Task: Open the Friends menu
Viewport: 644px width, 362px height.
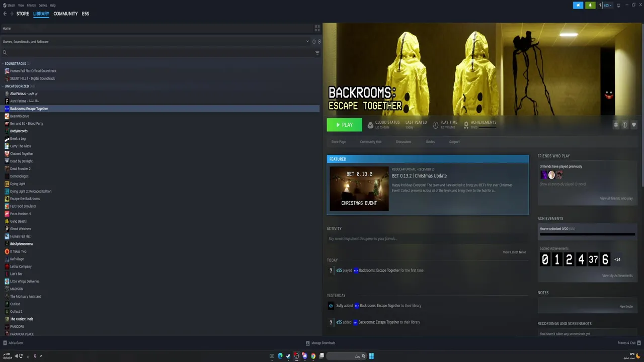Action: pos(31,5)
